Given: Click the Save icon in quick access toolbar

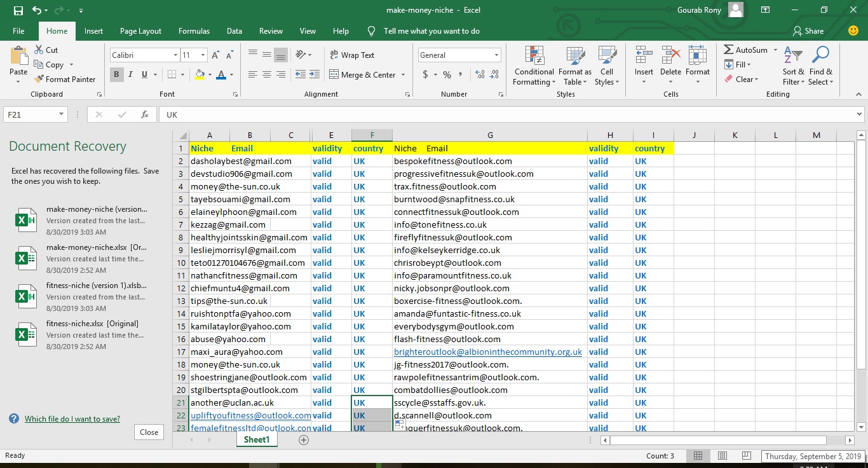Looking at the screenshot, I should pyautogui.click(x=18, y=11).
